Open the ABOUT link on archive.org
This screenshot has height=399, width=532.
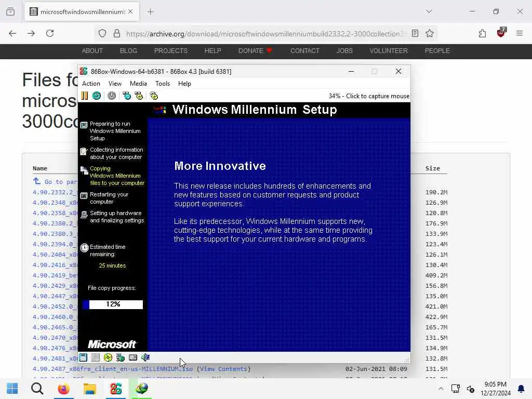(92, 50)
